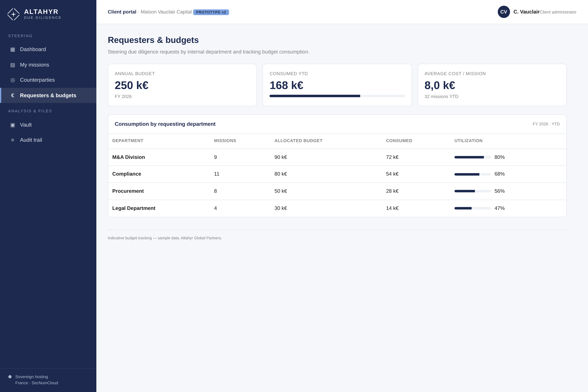Click the Audit trail lines icon
Screen dimensions: 588x392
(12, 140)
